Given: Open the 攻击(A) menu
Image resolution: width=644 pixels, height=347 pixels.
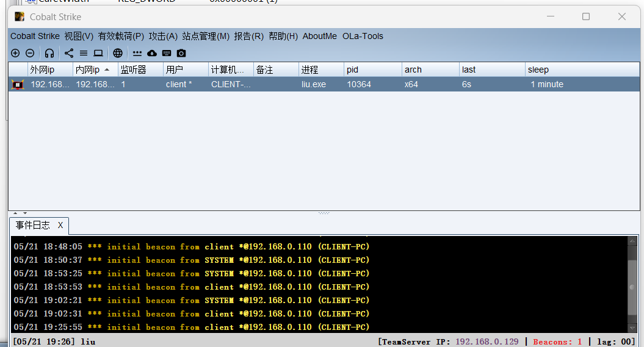Looking at the screenshot, I should pos(163,36).
